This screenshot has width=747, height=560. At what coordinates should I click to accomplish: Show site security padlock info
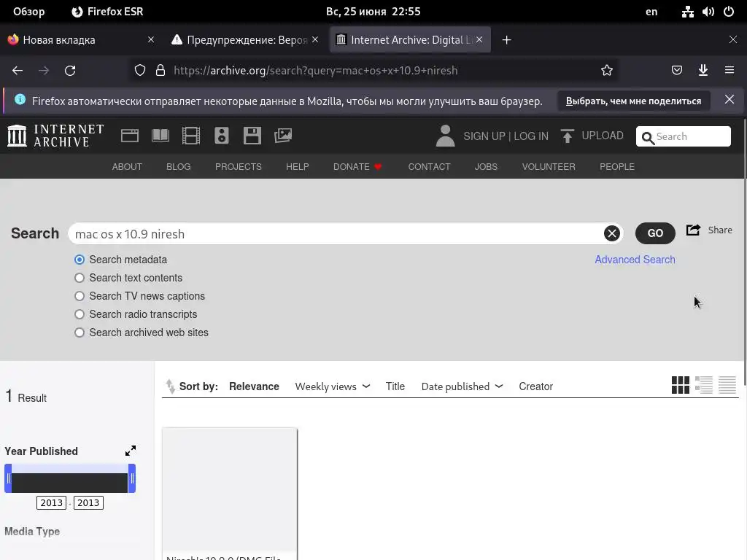tap(160, 71)
